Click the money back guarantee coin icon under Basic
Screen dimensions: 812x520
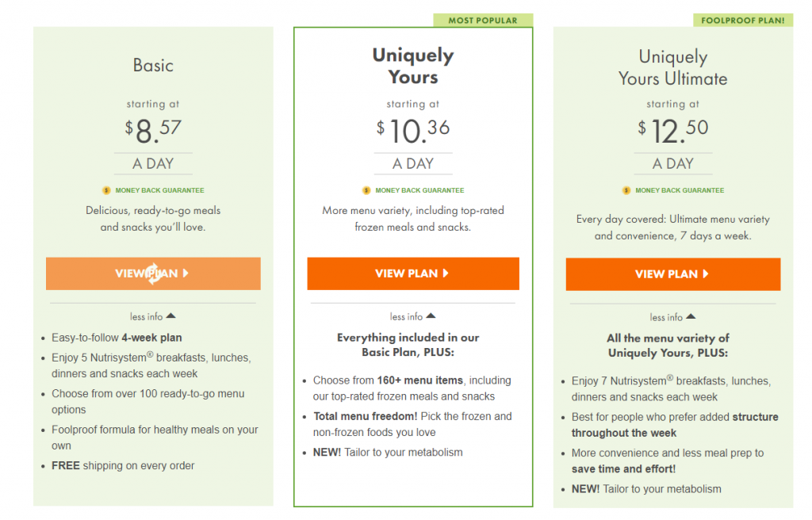click(105, 190)
